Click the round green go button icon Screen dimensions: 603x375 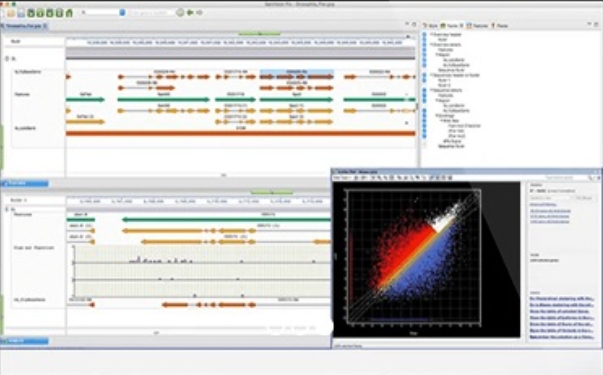coord(180,13)
